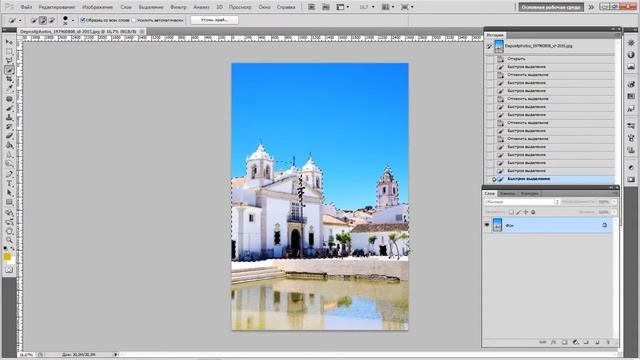Toggle 'Образец со всех слоев' checkbox

pos(83,20)
